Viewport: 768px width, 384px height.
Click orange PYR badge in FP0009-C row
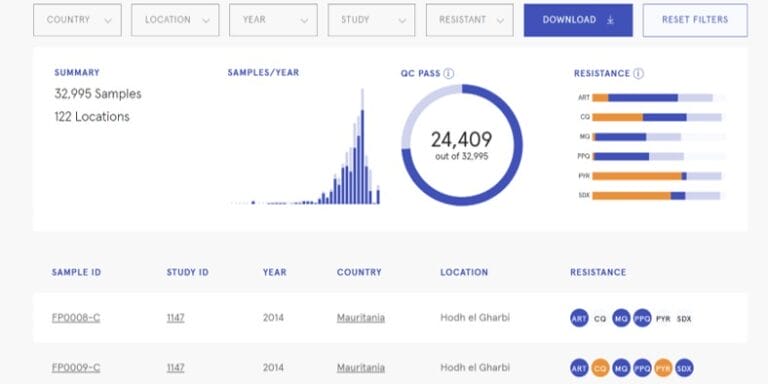[663, 368]
